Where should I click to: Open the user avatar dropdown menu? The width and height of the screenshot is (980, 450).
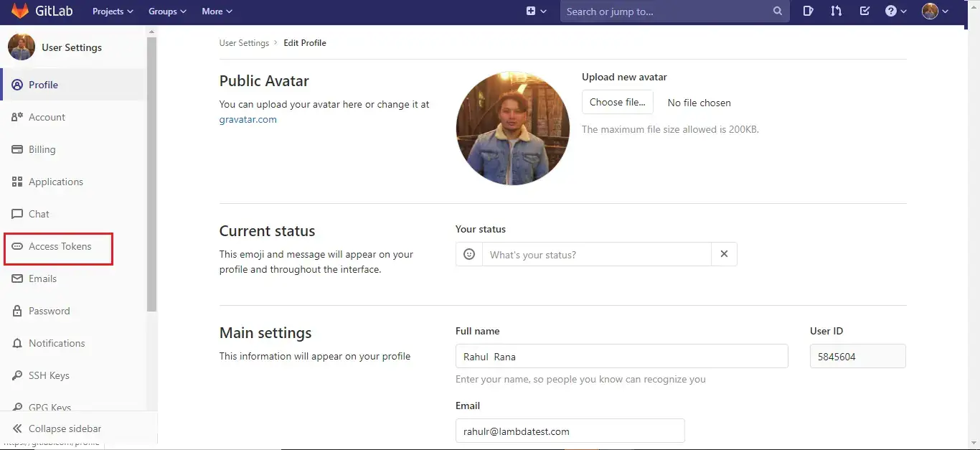pyautogui.click(x=935, y=11)
